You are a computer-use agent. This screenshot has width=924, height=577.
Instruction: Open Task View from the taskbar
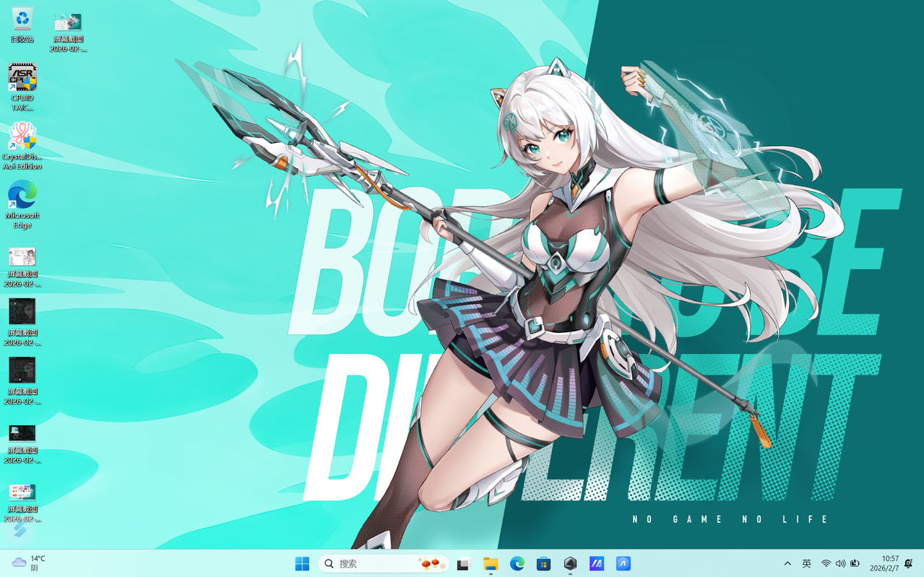[x=464, y=563]
